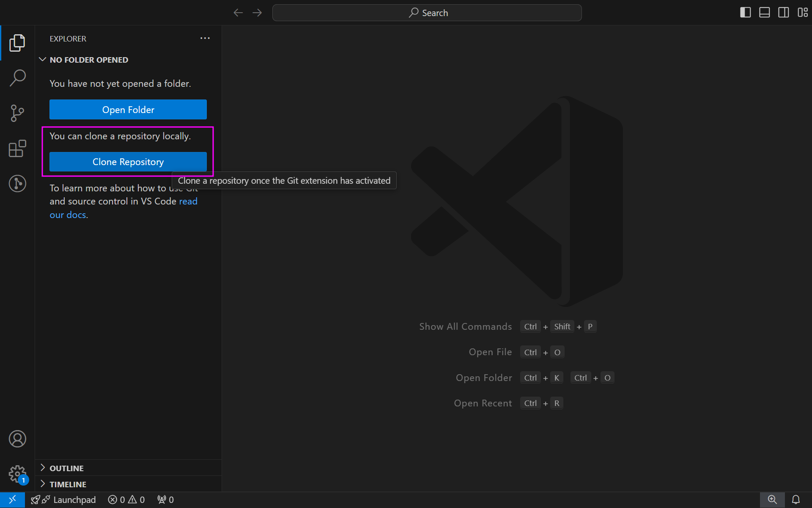Image resolution: width=812 pixels, height=508 pixels.
Task: Open notifications bell in status bar
Action: pos(796,500)
